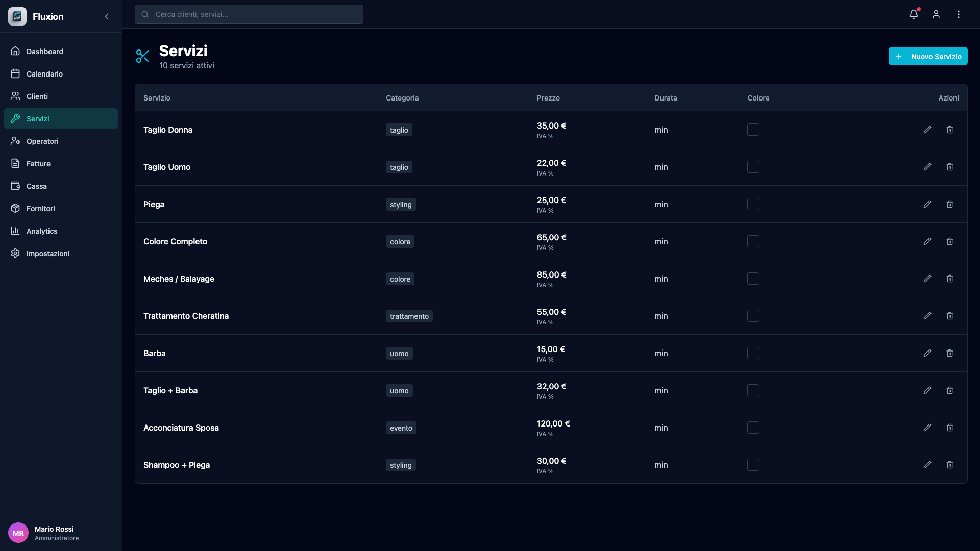This screenshot has height=551, width=980.
Task: Open the Fatture section
Action: click(x=38, y=163)
